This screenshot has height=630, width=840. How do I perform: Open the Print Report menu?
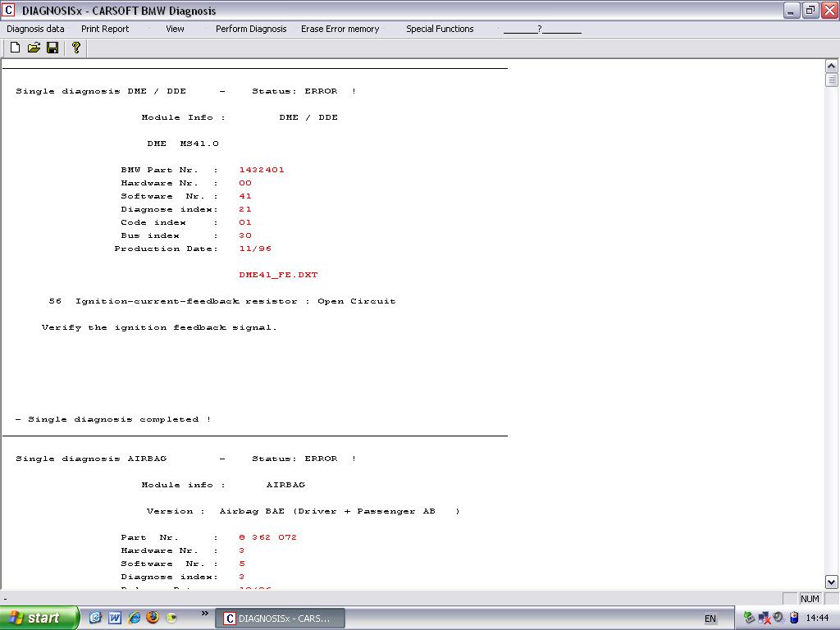(x=105, y=29)
